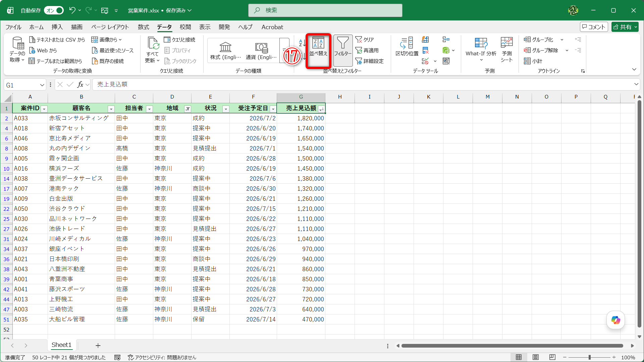
Task: Open 区切り位置 text to columns
Action: 407,47
